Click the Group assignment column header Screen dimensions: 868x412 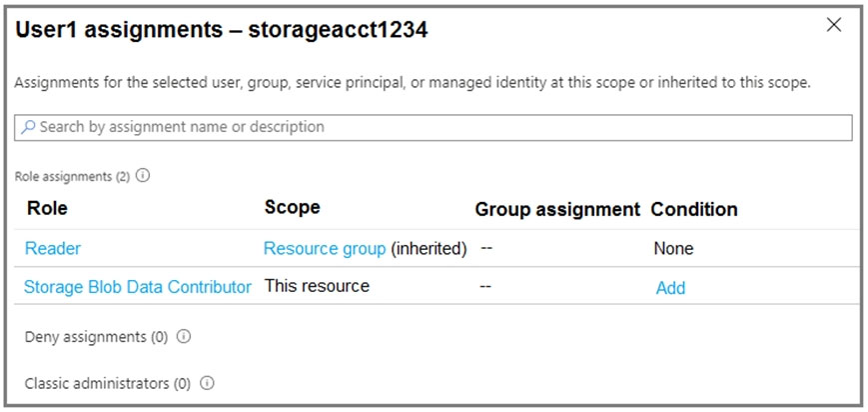pyautogui.click(x=556, y=210)
